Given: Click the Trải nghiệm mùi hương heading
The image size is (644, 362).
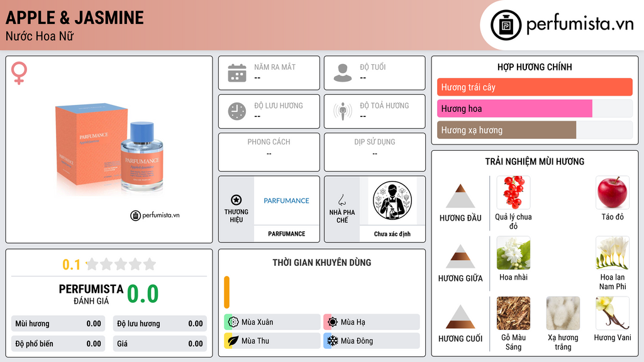Looking at the screenshot, I should pos(535,162).
